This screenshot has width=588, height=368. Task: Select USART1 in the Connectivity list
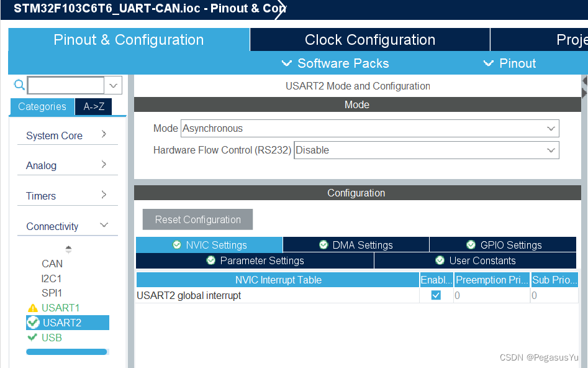[60, 308]
